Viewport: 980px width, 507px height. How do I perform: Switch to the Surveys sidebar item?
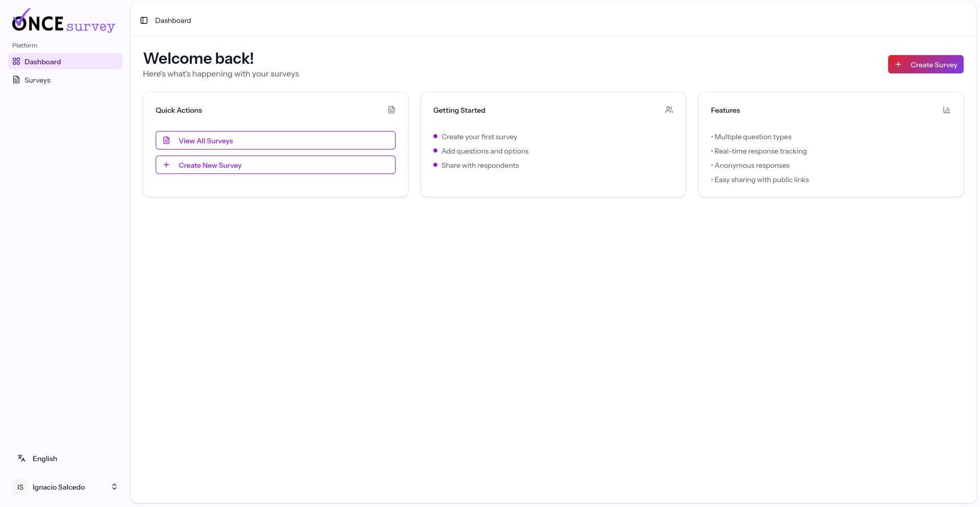(x=37, y=80)
